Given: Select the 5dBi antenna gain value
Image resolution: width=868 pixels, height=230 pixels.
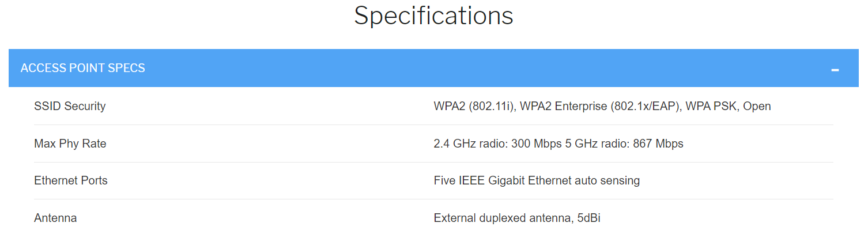Looking at the screenshot, I should click(588, 218).
